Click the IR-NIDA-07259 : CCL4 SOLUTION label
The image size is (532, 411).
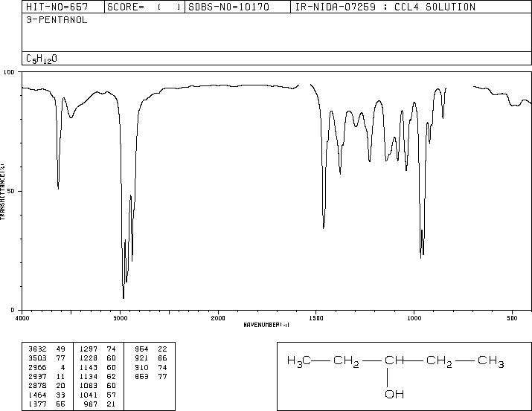(385, 7)
